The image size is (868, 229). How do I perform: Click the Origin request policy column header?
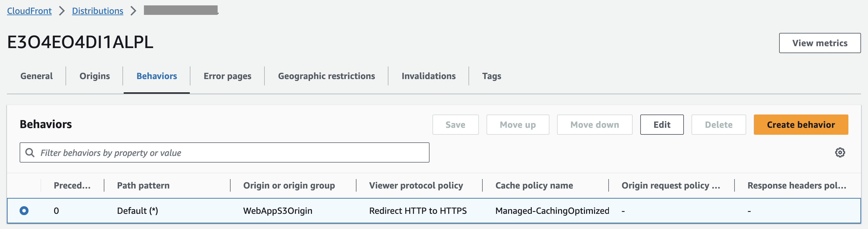(671, 186)
